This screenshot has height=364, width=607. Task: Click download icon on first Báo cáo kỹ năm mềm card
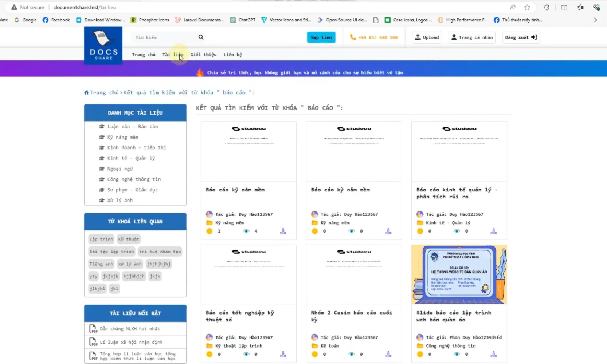283,231
